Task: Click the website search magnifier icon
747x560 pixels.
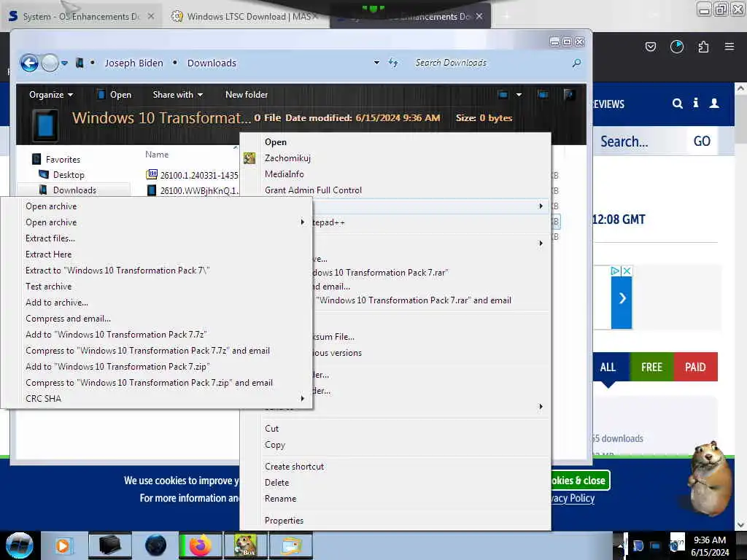Action: coord(678,104)
